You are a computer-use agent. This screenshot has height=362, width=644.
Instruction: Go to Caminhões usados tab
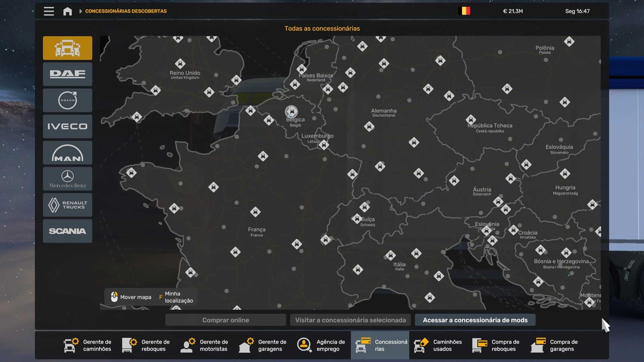438,345
